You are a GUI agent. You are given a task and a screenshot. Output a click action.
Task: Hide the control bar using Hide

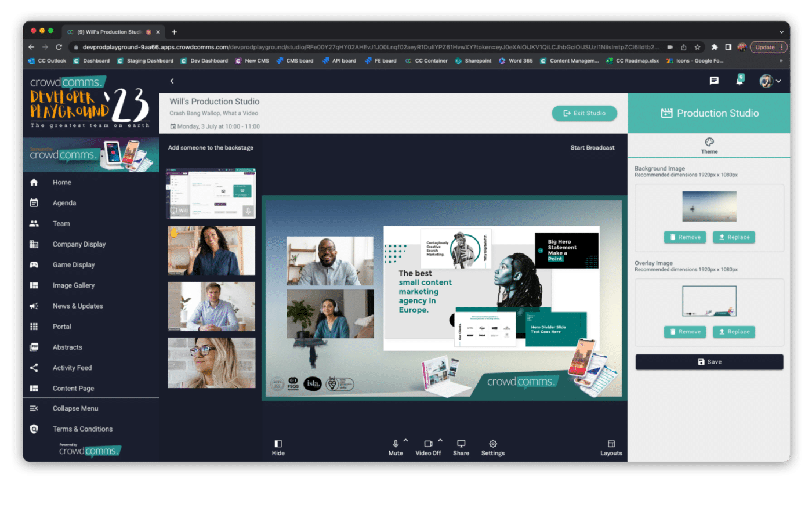[x=278, y=447]
